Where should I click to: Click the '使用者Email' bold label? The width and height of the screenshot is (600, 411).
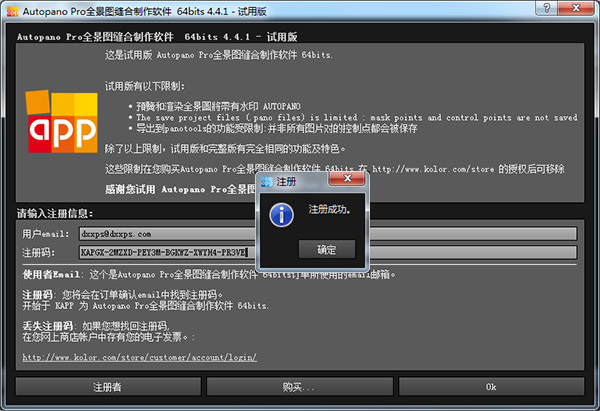tap(51, 274)
